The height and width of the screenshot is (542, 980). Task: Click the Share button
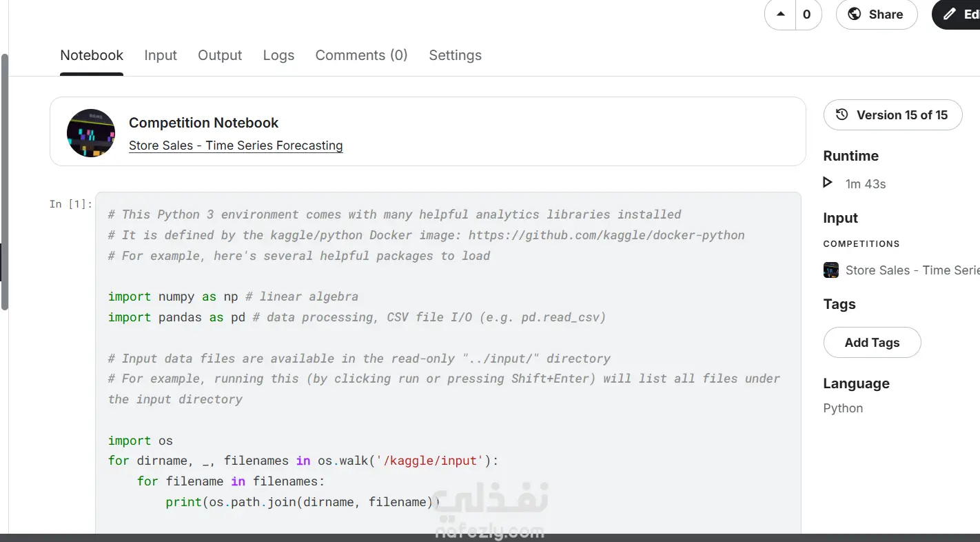pos(886,14)
